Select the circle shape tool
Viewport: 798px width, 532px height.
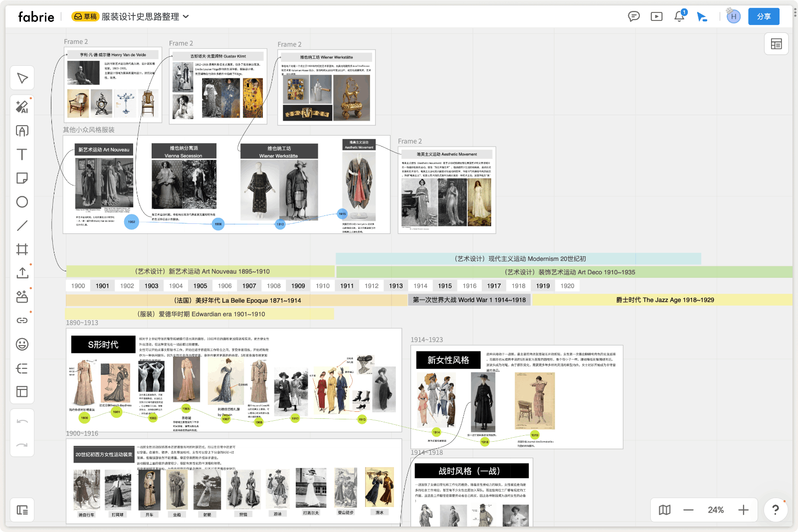coord(22,202)
